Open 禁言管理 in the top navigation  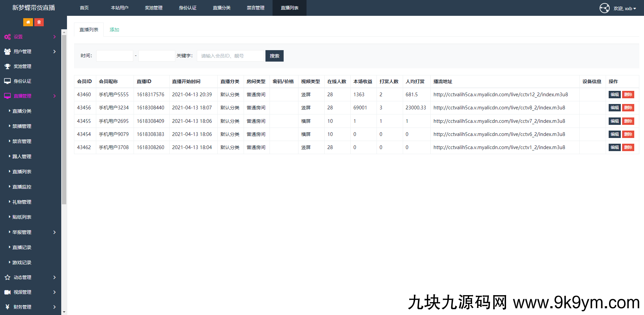pyautogui.click(x=255, y=8)
